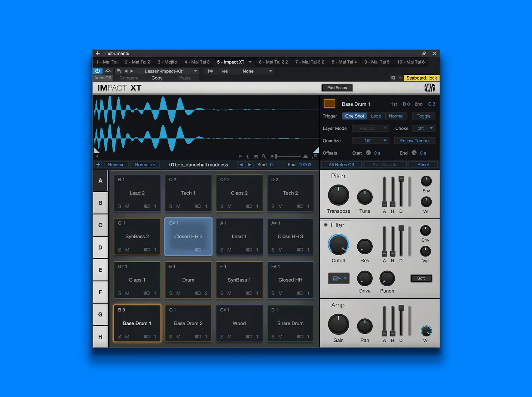Adjust the waveform zoom slider

tap(289, 156)
